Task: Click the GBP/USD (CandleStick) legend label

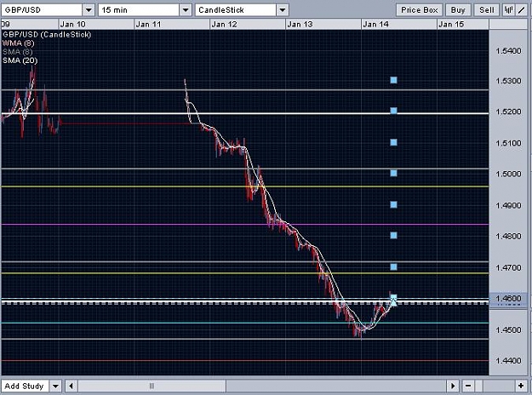Action: (47, 35)
